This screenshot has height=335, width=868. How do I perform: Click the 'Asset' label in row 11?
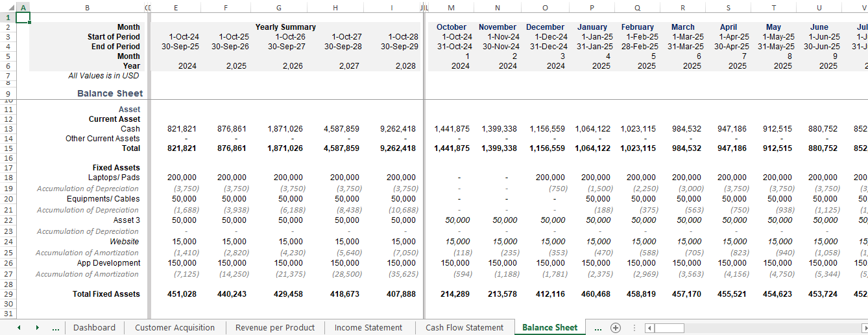click(x=129, y=110)
